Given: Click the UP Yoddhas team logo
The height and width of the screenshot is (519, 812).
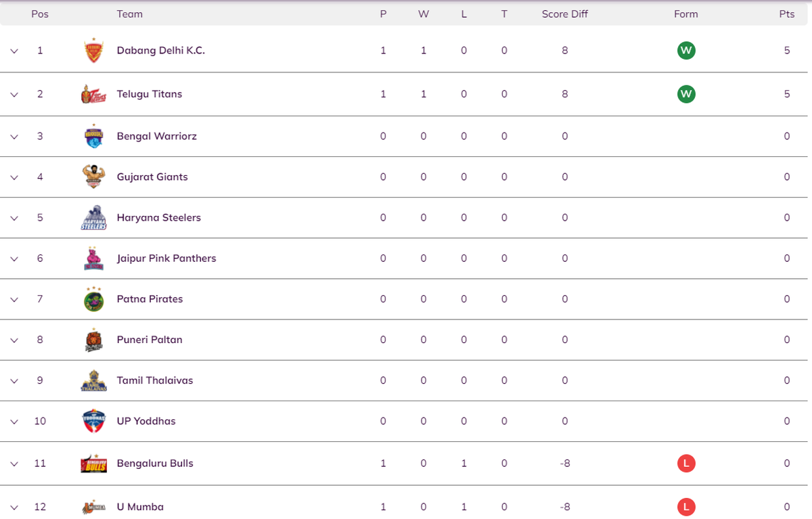Looking at the screenshot, I should tap(93, 421).
